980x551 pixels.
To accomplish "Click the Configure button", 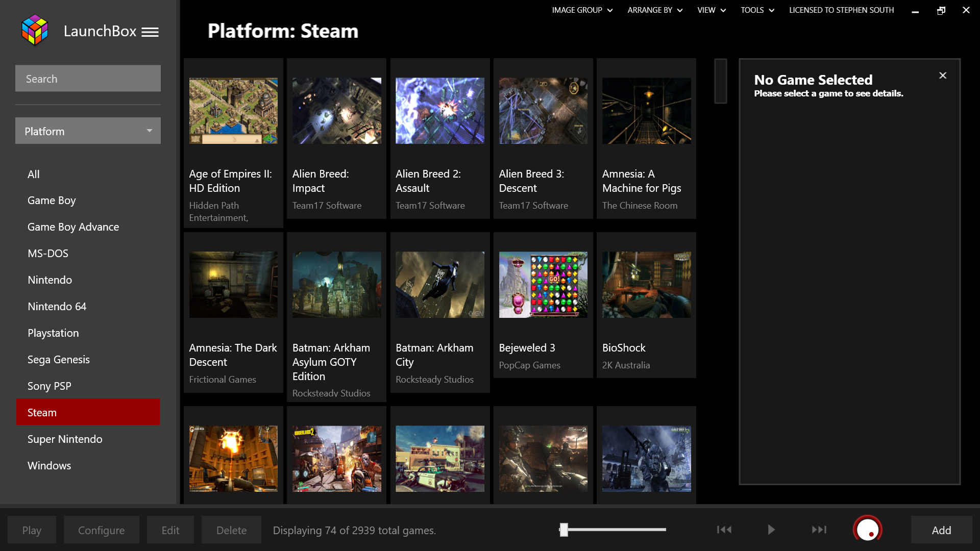I will [x=101, y=530].
